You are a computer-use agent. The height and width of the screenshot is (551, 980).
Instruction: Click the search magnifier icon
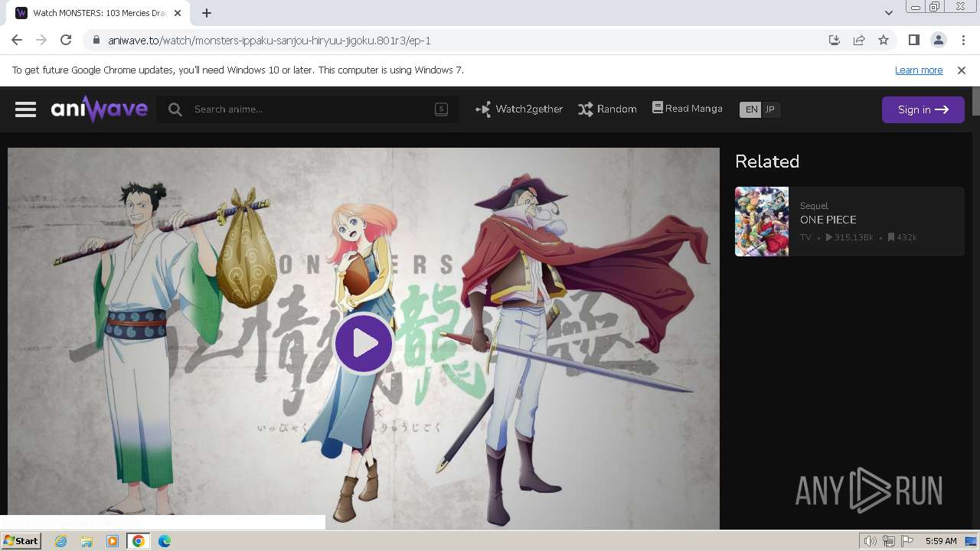click(x=175, y=109)
